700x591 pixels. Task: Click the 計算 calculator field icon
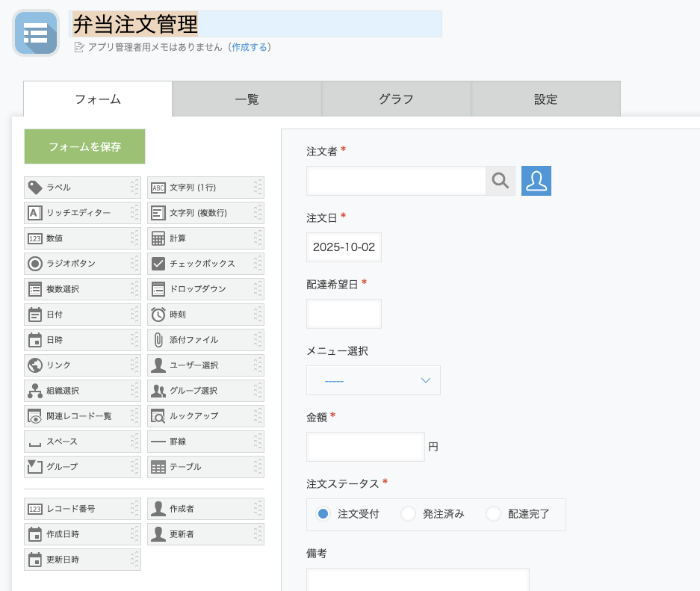(x=158, y=238)
